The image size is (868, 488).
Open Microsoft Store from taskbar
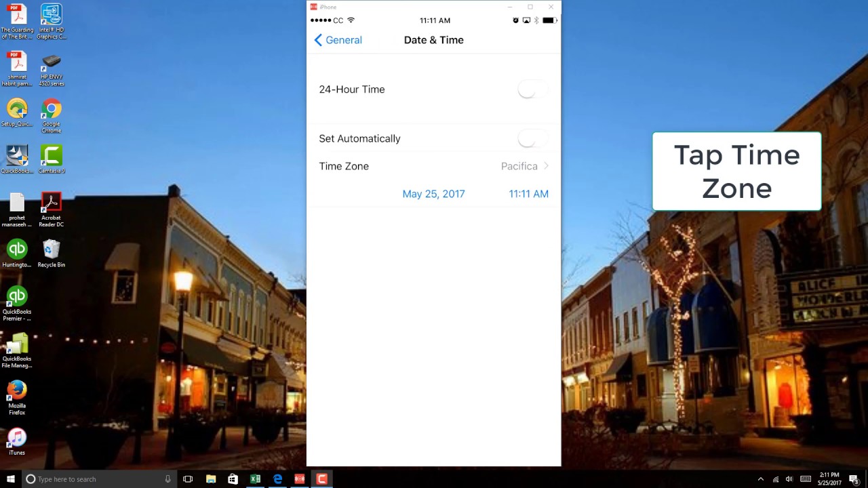[233, 479]
